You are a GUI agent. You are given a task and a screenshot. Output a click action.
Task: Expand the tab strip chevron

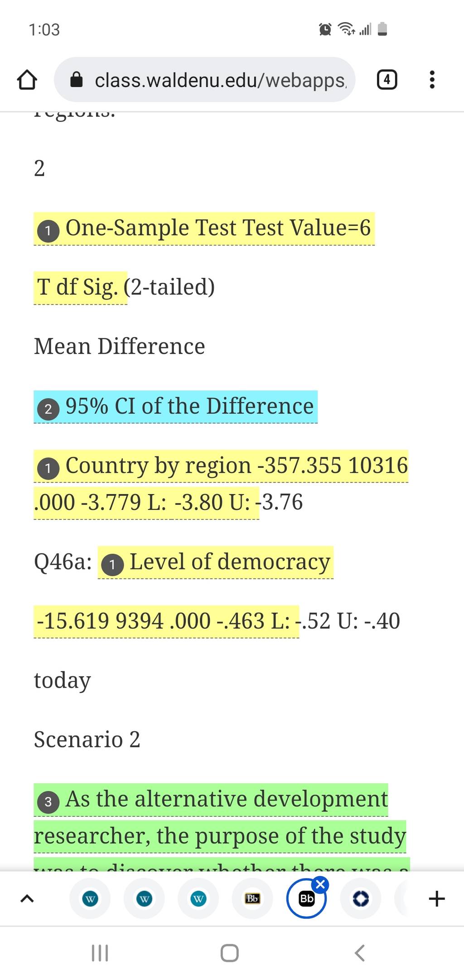click(27, 898)
